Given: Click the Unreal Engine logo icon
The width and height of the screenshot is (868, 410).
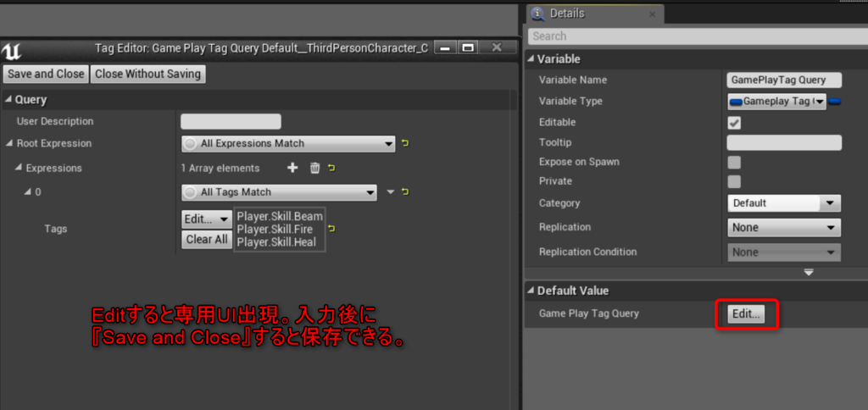Looking at the screenshot, I should 12,52.
